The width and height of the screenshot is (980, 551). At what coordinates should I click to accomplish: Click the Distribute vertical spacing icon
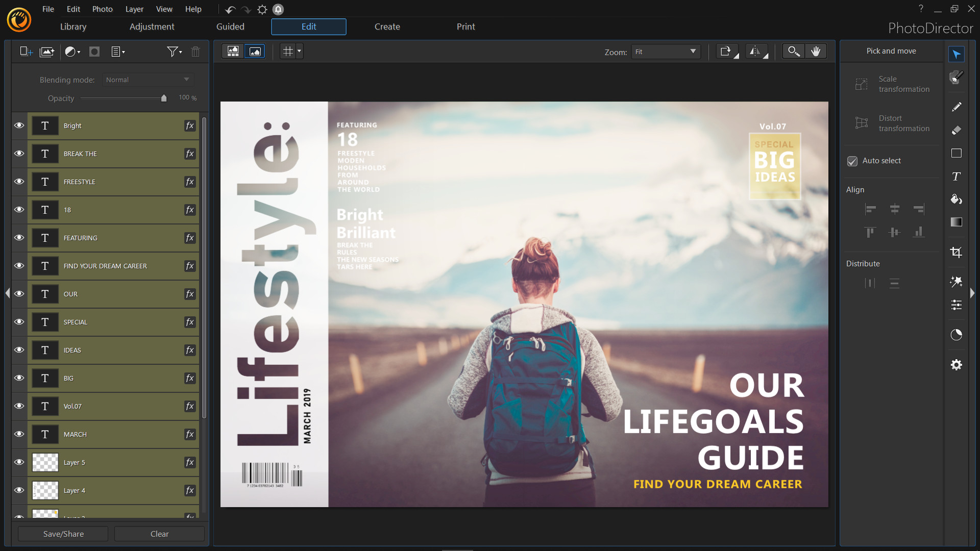(894, 283)
